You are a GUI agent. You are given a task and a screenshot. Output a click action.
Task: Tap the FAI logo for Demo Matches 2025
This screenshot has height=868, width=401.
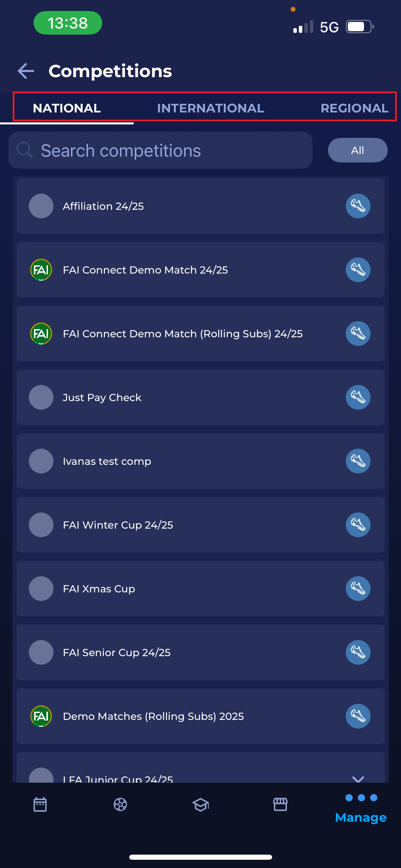coord(41,716)
